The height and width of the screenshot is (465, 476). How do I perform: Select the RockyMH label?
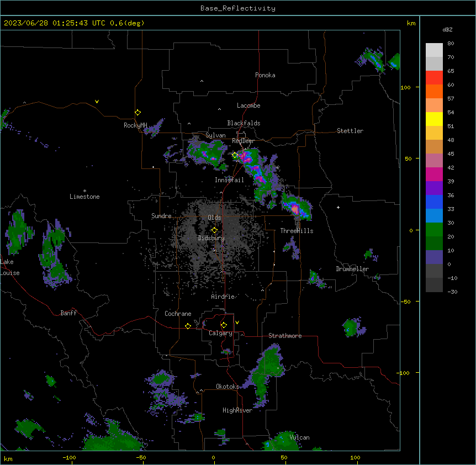(x=135, y=125)
